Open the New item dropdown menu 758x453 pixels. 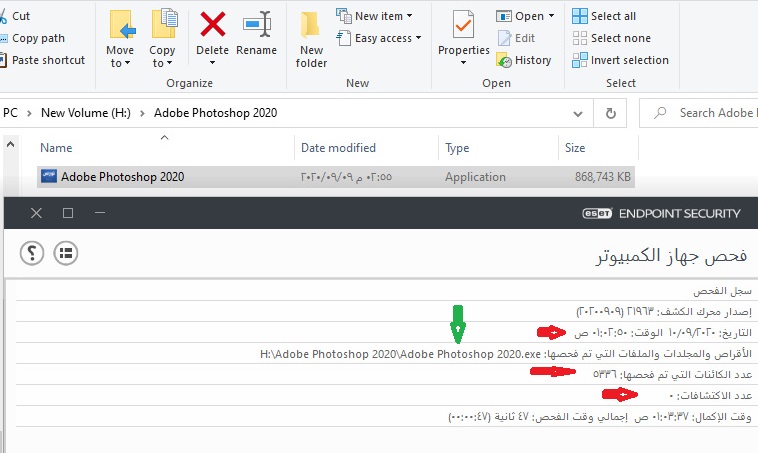point(374,16)
